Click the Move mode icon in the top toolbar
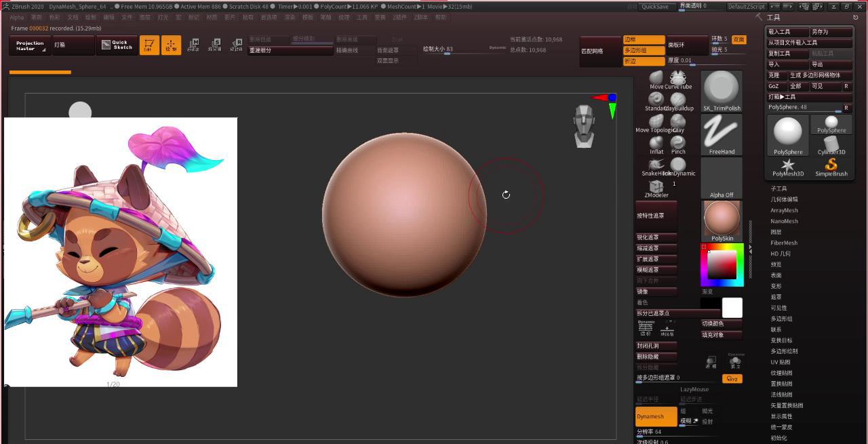This screenshot has height=444, width=868. [x=193, y=45]
